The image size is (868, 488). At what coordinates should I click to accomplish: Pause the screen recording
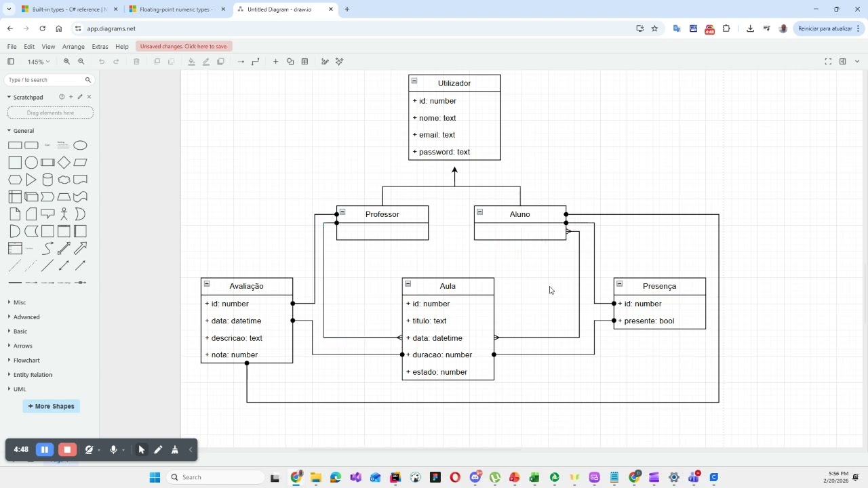coord(45,449)
